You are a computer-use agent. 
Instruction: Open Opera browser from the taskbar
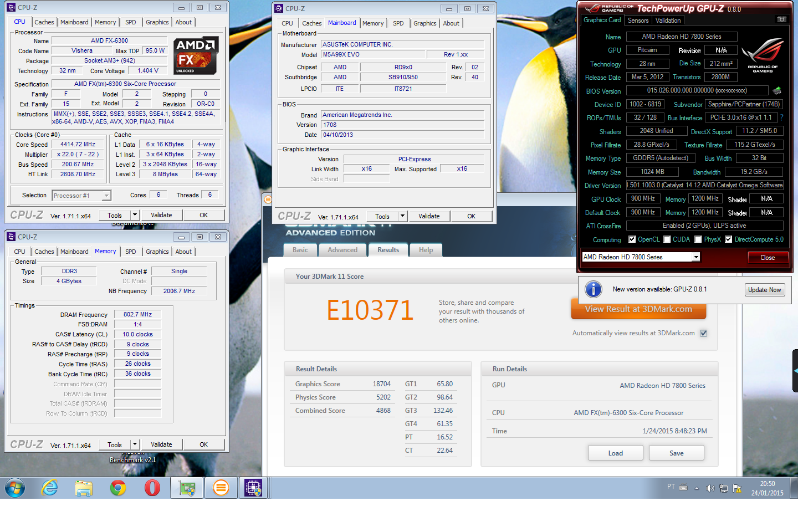click(152, 488)
